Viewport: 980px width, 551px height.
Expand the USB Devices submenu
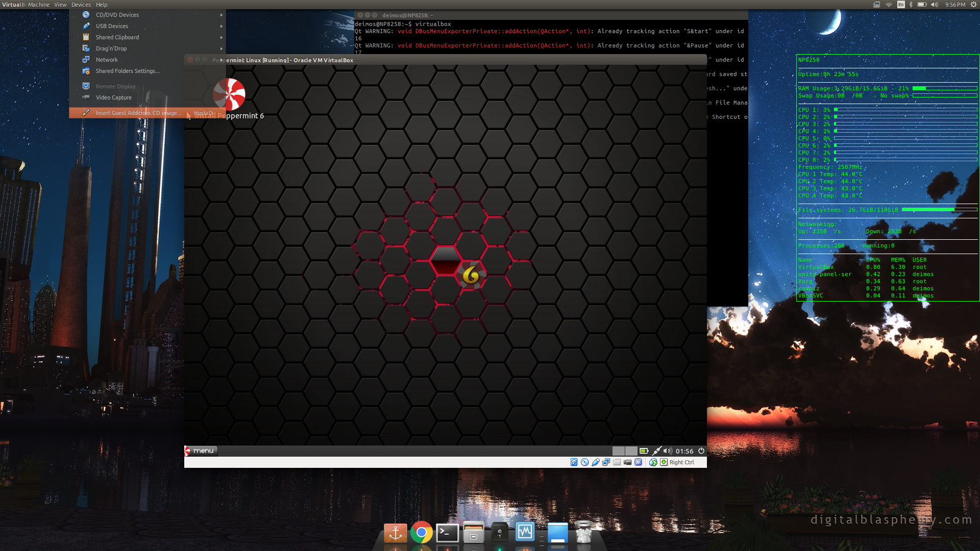pyautogui.click(x=112, y=26)
